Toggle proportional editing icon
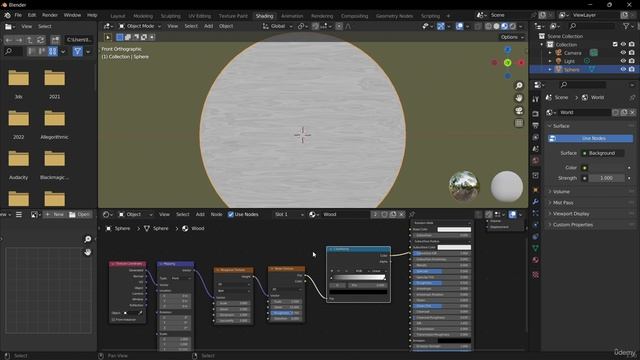This screenshot has height=360, width=640. click(x=339, y=26)
